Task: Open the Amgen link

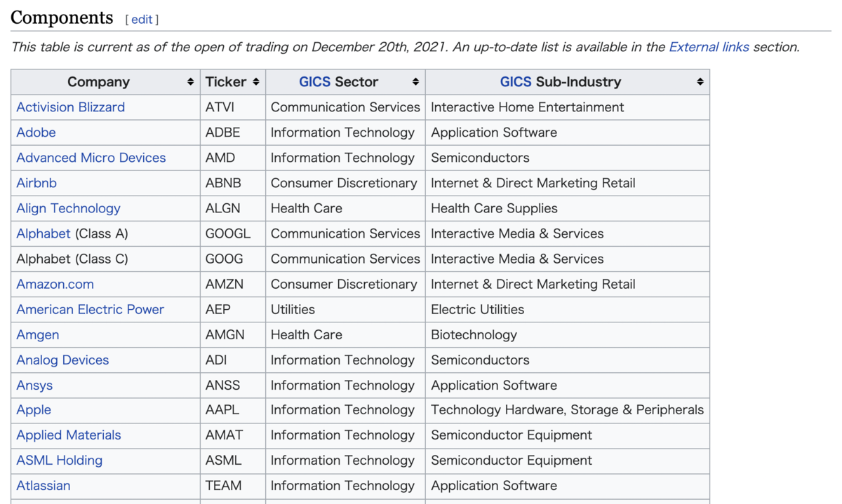Action: click(x=37, y=334)
